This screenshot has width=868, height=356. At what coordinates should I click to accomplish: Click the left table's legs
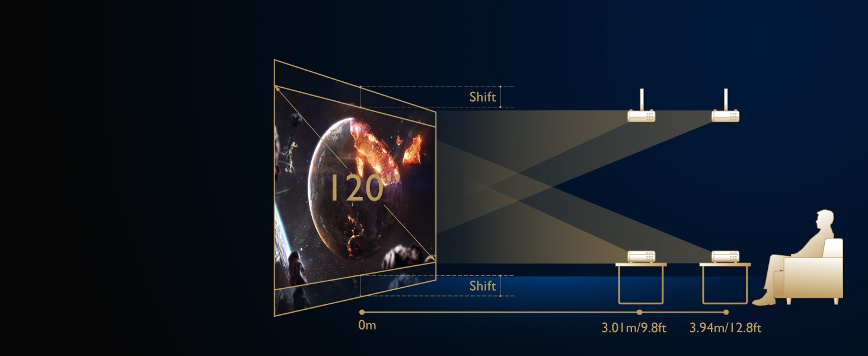pyautogui.click(x=641, y=285)
